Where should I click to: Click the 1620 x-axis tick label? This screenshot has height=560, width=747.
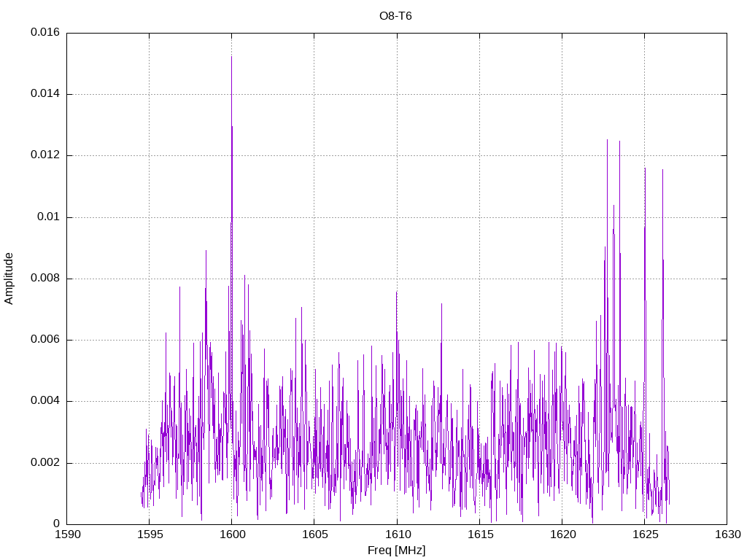click(562, 534)
